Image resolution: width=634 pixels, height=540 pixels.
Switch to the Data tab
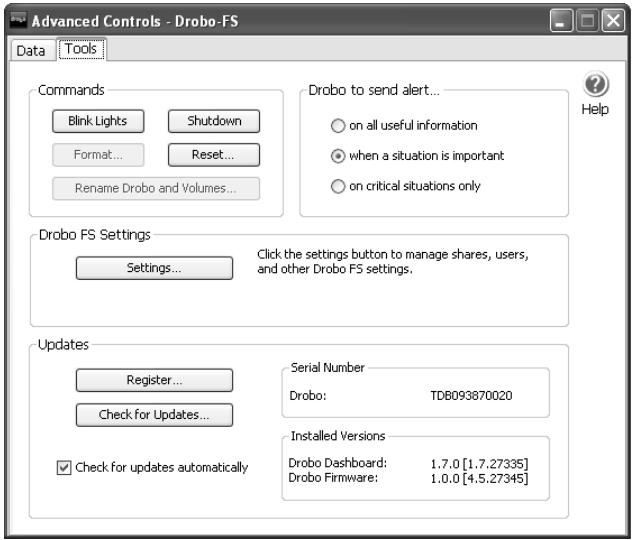pos(31,51)
